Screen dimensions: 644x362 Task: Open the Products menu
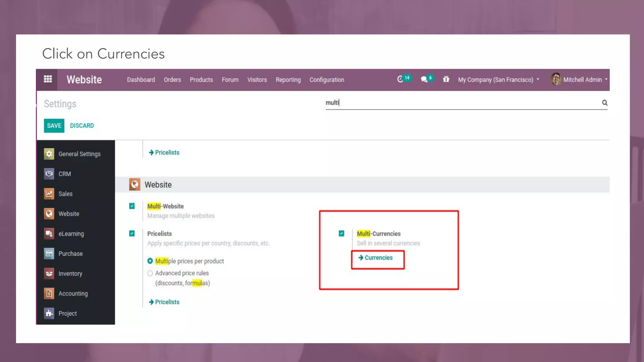[x=201, y=80]
